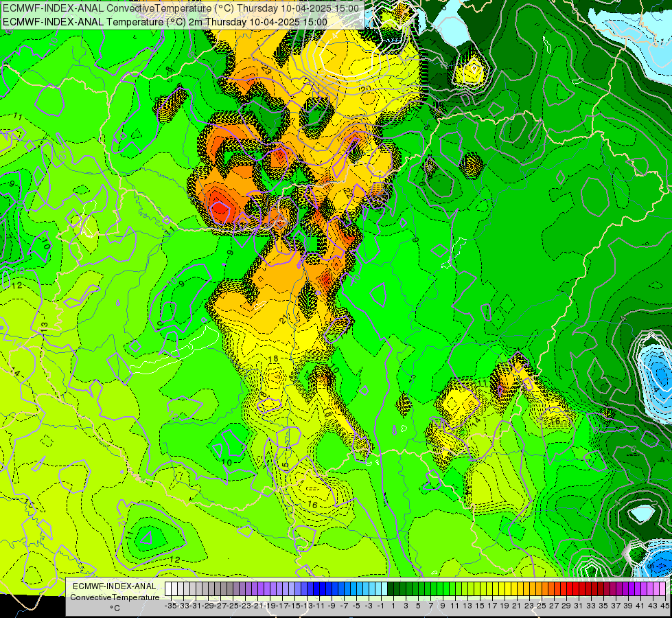Viewport: 672px width, 618px height.
Task: Click the 21 contour label on the map
Action: coord(283,319)
